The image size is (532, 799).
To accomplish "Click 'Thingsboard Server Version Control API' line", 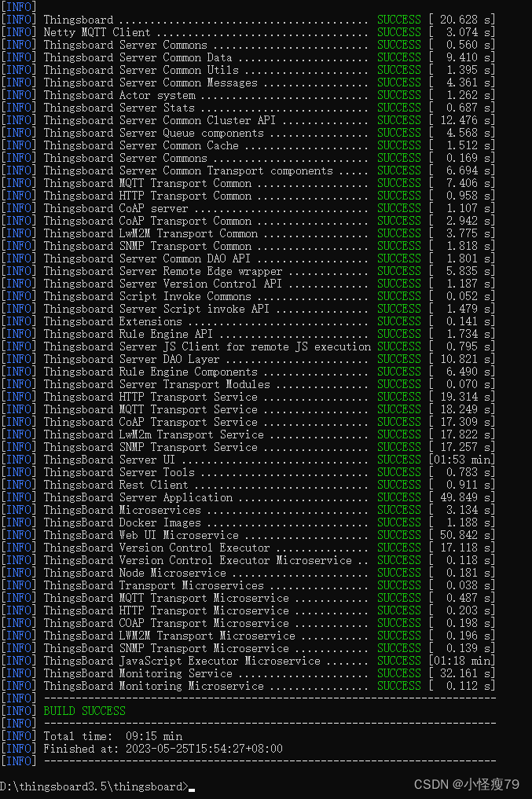I will [248, 284].
